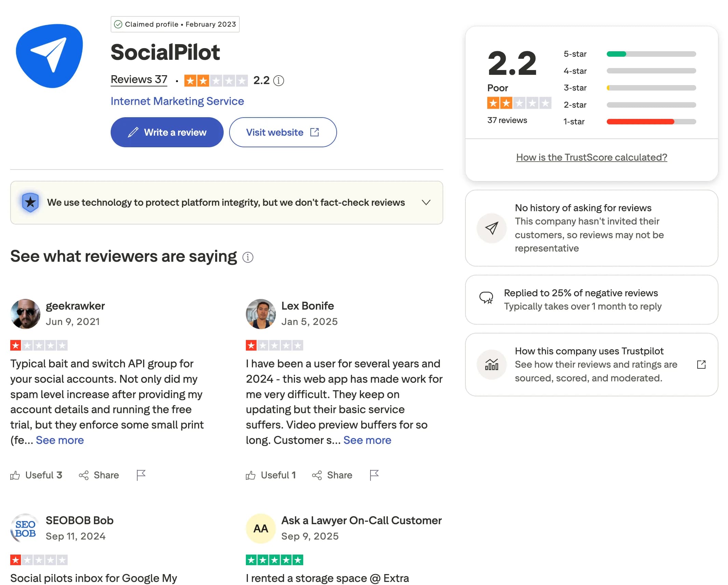
Task: Click No history of asking for reviews heading
Action: point(583,208)
